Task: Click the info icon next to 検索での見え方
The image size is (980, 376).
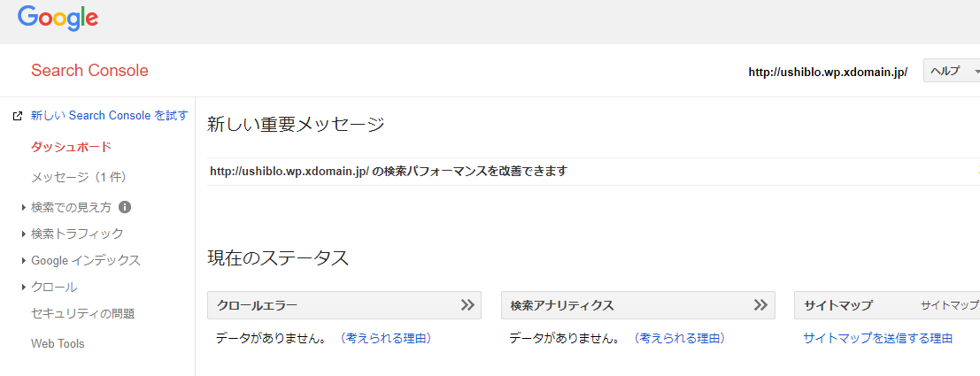Action: (x=124, y=207)
